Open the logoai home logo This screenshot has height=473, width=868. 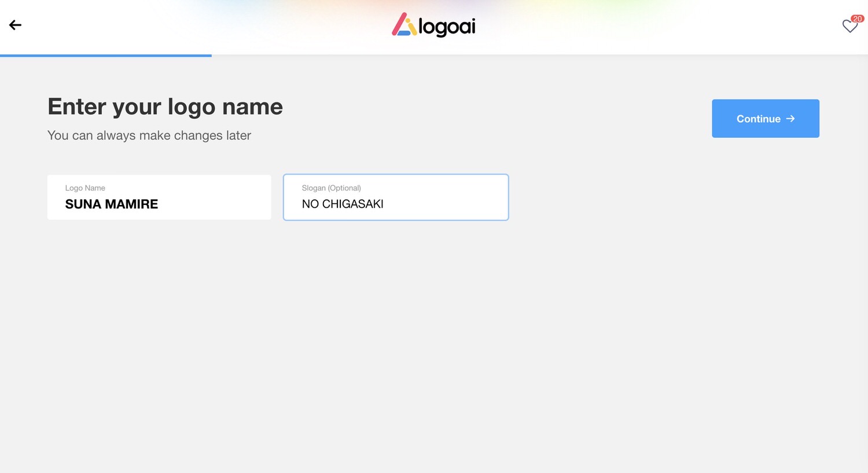pos(433,25)
